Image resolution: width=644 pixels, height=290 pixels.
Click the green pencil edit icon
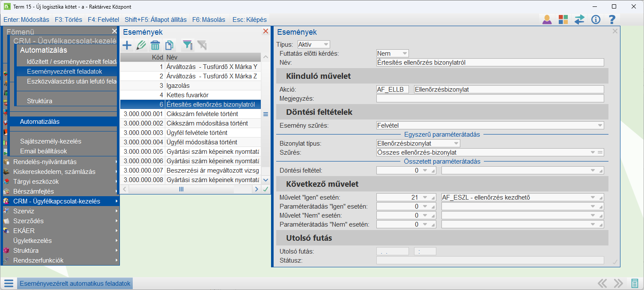[141, 45]
